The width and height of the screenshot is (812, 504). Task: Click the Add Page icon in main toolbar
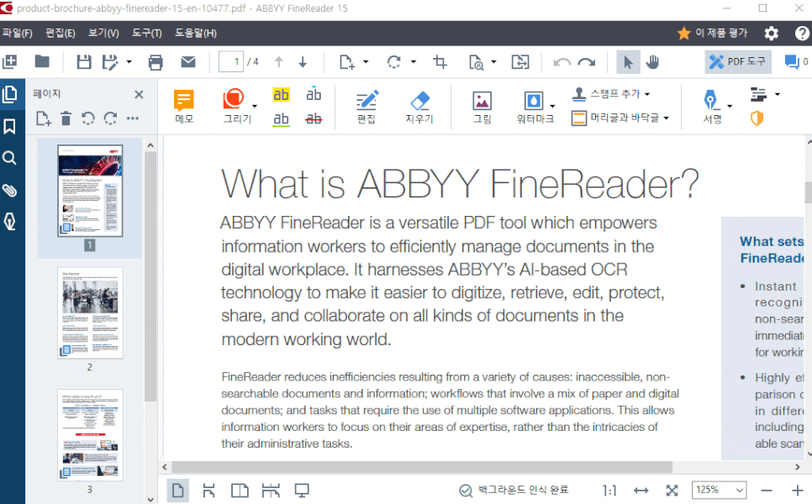346,62
